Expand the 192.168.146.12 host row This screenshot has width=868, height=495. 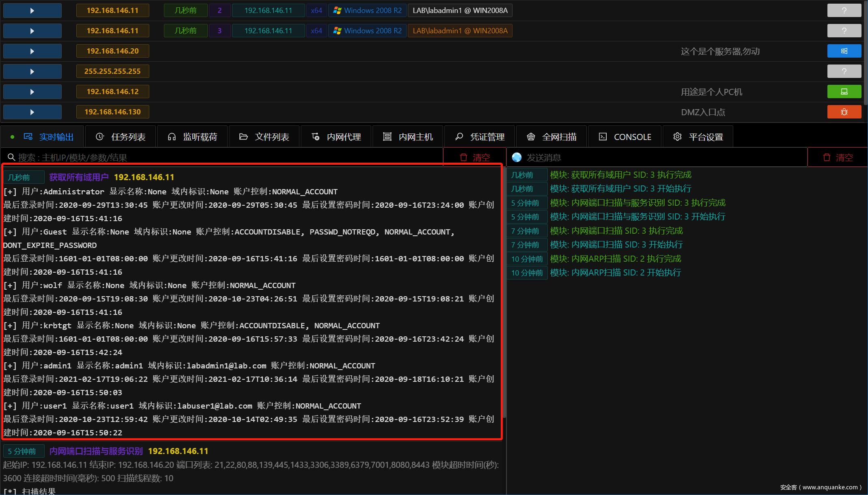click(x=32, y=92)
